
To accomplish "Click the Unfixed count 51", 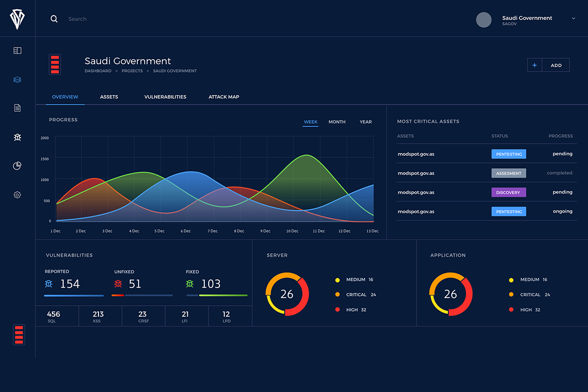I will click(135, 284).
